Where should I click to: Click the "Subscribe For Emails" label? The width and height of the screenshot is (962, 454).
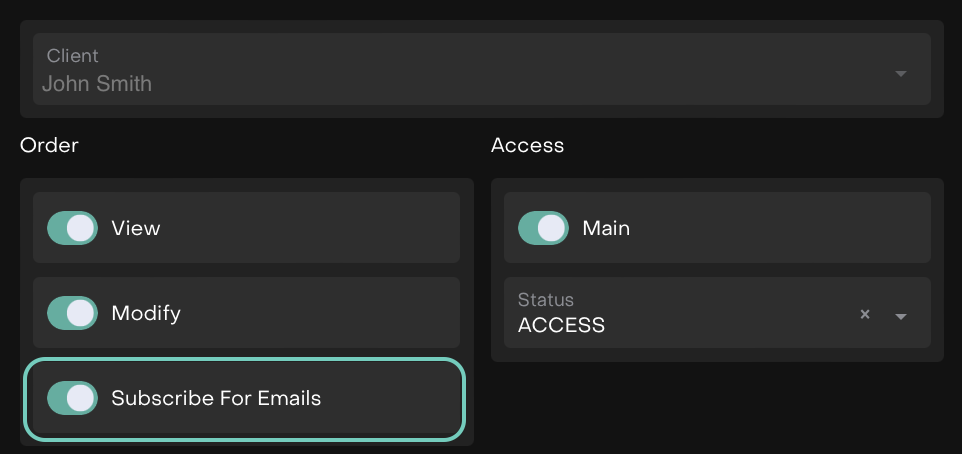(216, 398)
